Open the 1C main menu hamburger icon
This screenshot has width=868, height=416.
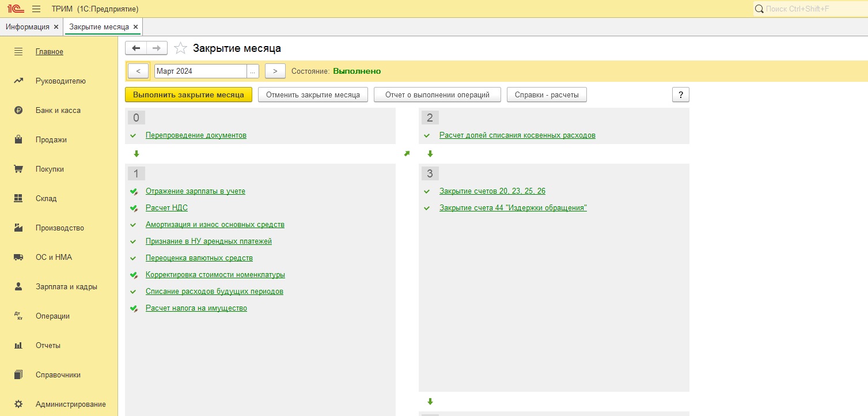coord(36,9)
